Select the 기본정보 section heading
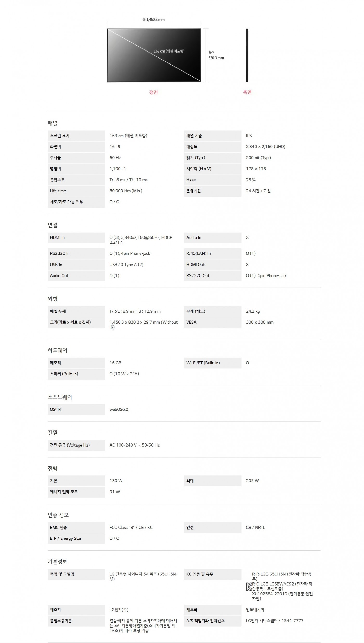The width and height of the screenshot is (364, 643). click(57, 562)
